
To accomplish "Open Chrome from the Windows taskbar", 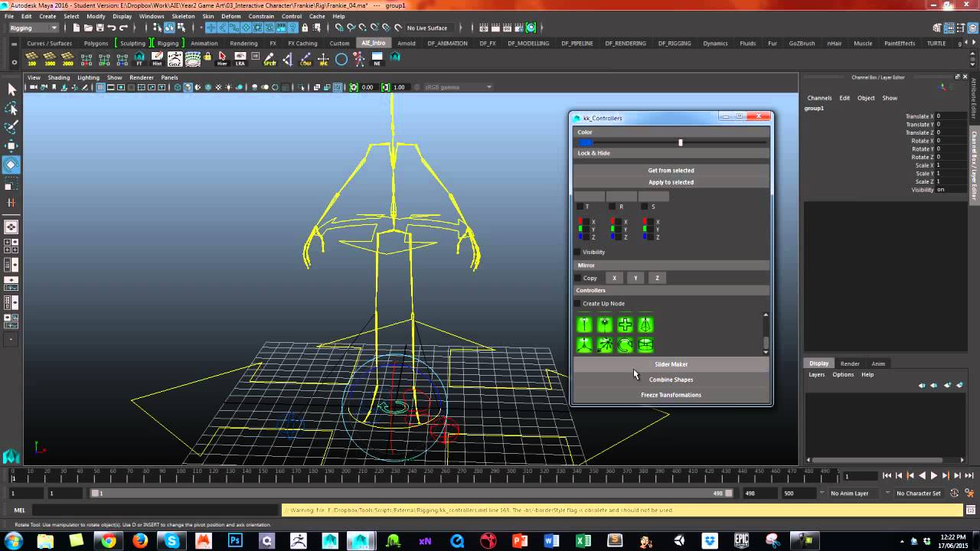I will pos(108,540).
